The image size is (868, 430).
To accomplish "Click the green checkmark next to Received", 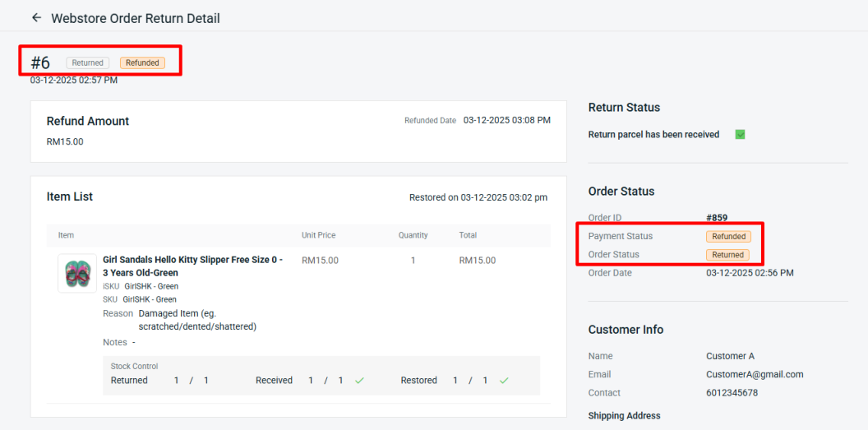I will (359, 381).
